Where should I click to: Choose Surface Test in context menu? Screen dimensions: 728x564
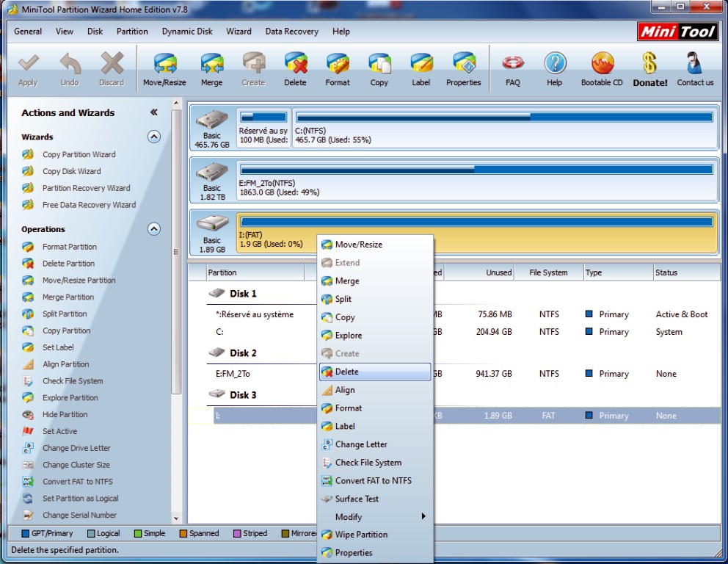click(x=375, y=499)
